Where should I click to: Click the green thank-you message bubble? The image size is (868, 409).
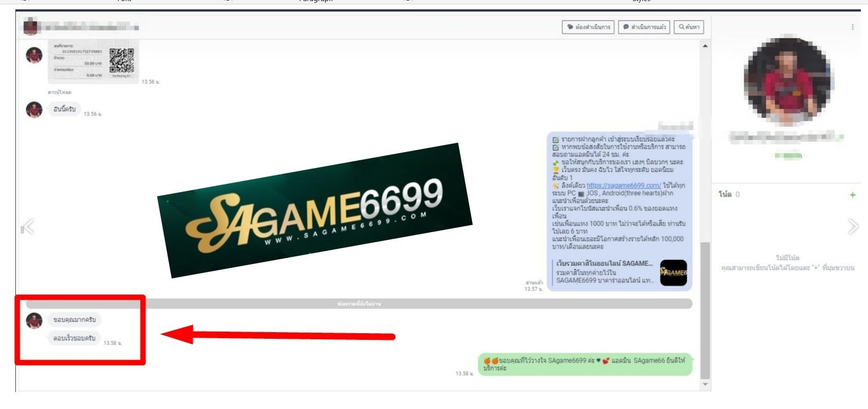point(585,365)
